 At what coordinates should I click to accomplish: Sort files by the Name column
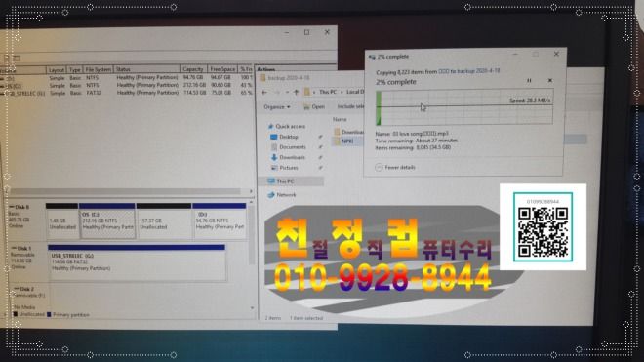340,120
